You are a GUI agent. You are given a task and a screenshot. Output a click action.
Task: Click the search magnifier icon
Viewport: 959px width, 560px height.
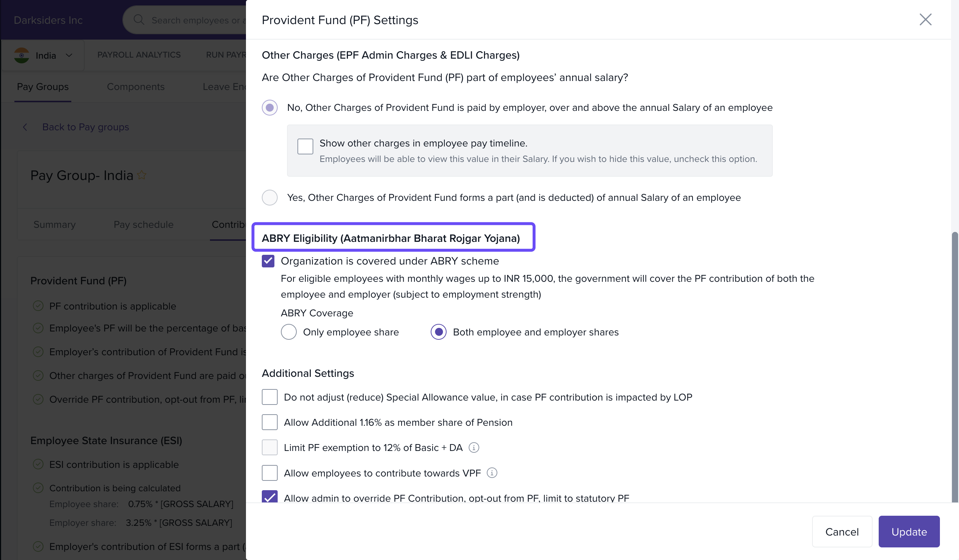139,20
